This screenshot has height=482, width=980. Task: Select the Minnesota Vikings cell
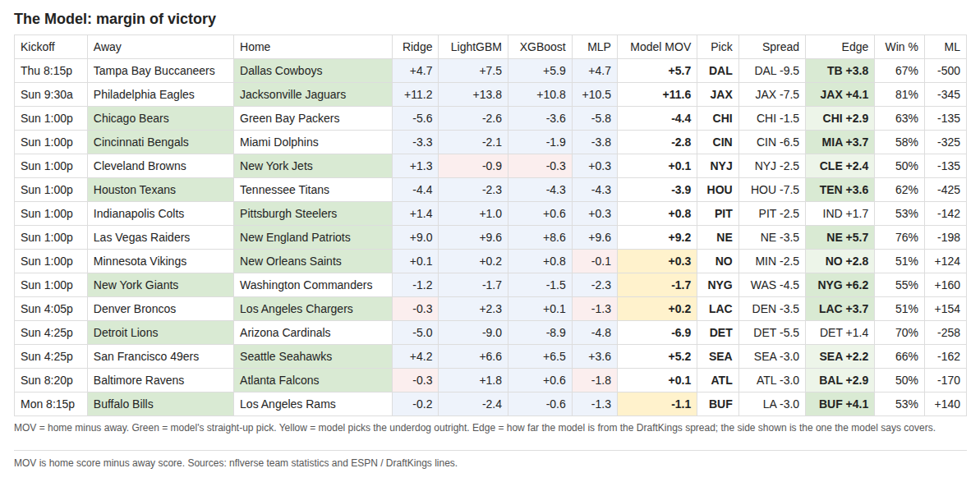coord(161,261)
